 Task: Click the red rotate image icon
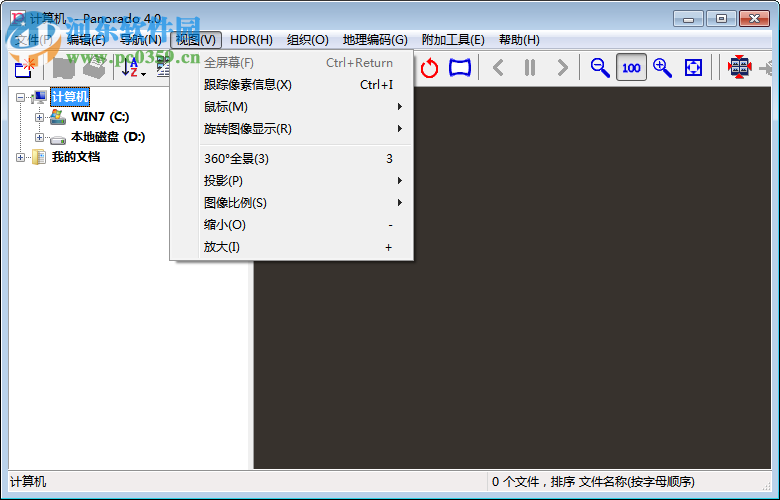pyautogui.click(x=429, y=68)
